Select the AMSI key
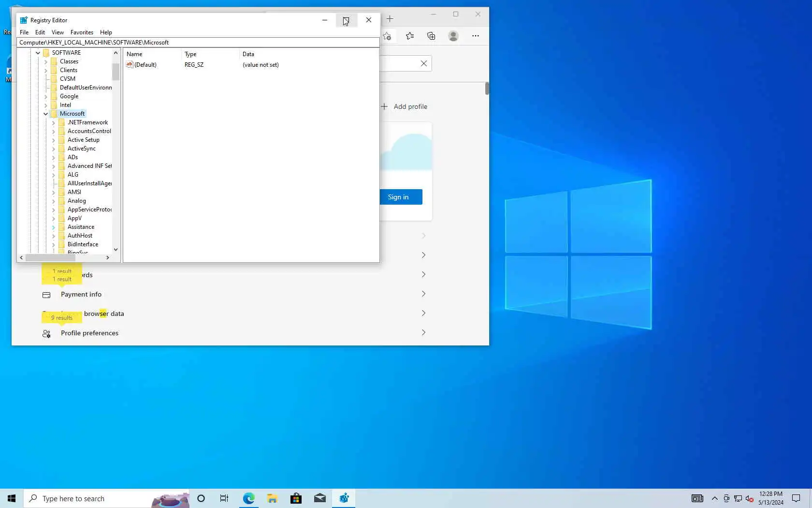 click(74, 192)
